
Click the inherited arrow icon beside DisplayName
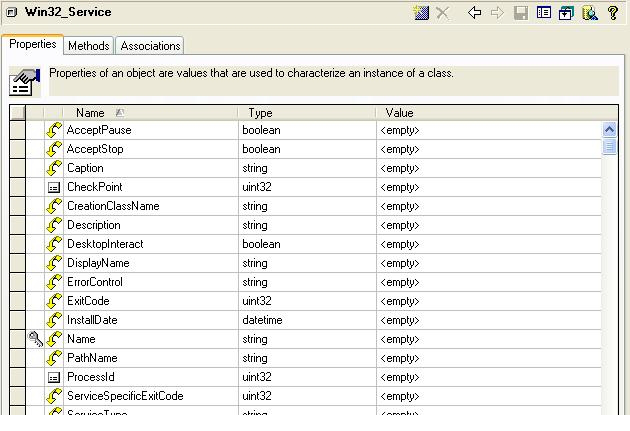click(54, 263)
